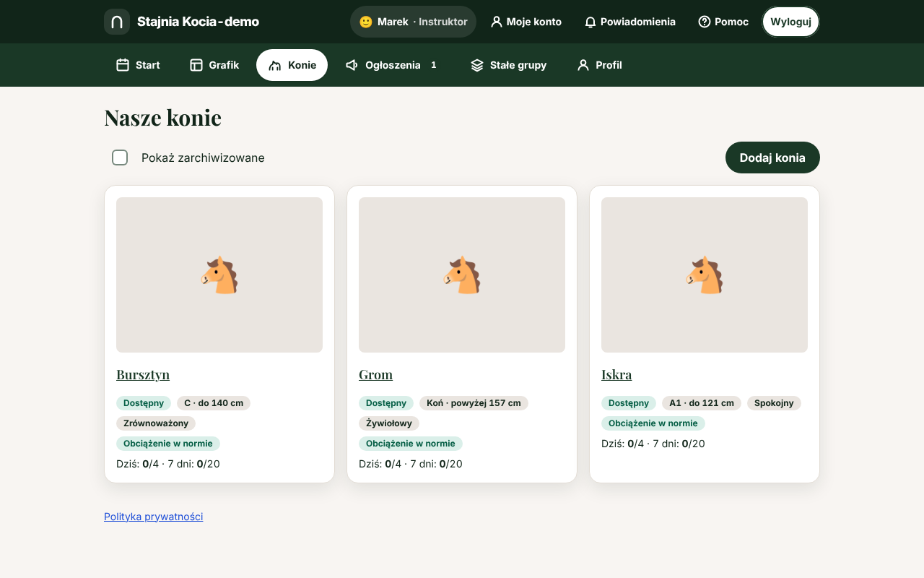
Task: Click the smiley emoji next to Marek
Action: [366, 22]
